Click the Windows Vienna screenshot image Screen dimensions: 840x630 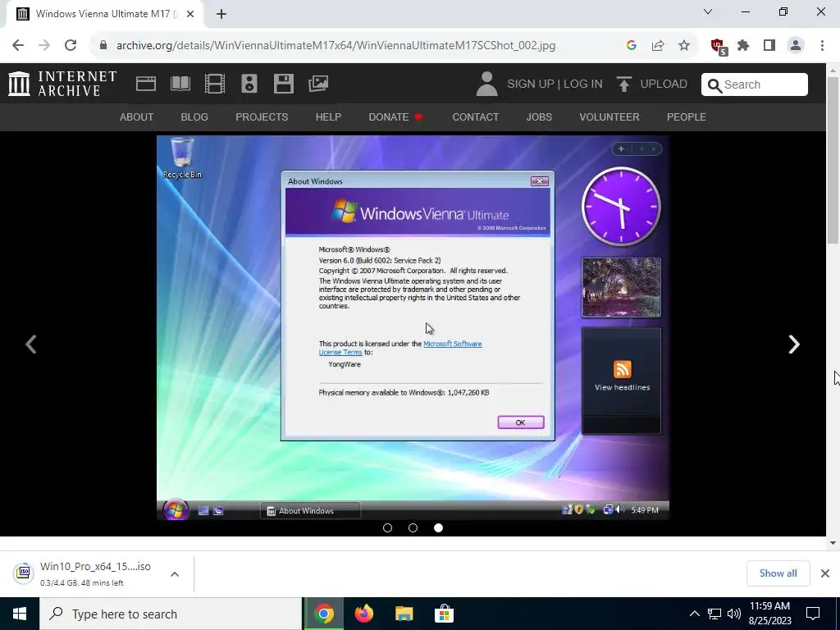(x=413, y=327)
